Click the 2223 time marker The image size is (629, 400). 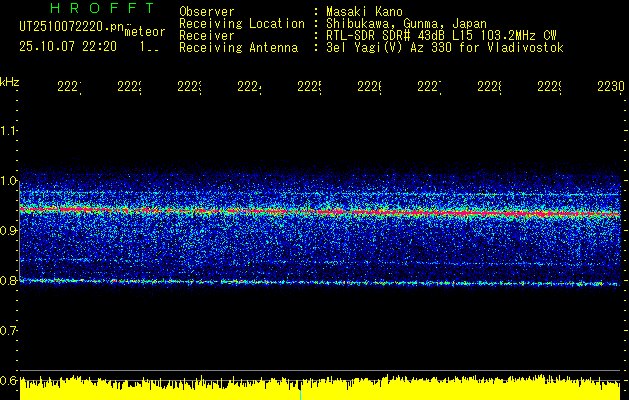tap(190, 87)
